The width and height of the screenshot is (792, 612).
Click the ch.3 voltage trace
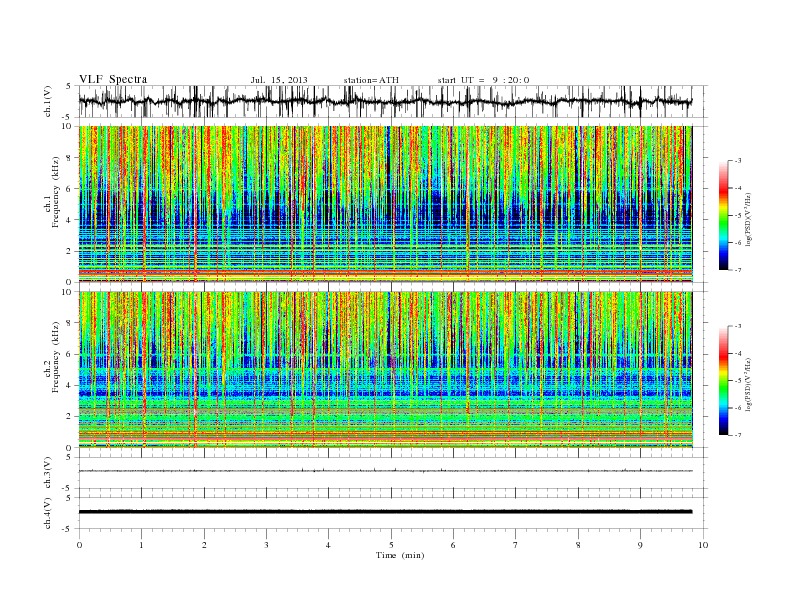click(x=385, y=471)
